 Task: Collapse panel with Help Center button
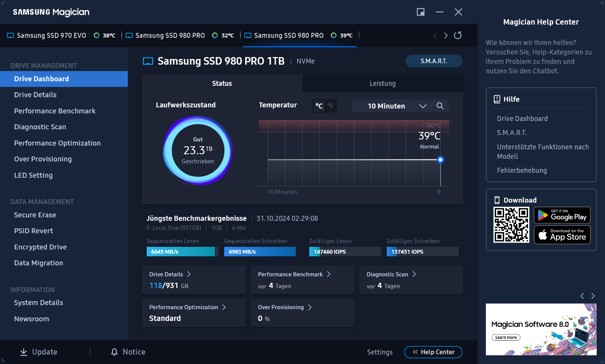pyautogui.click(x=433, y=352)
